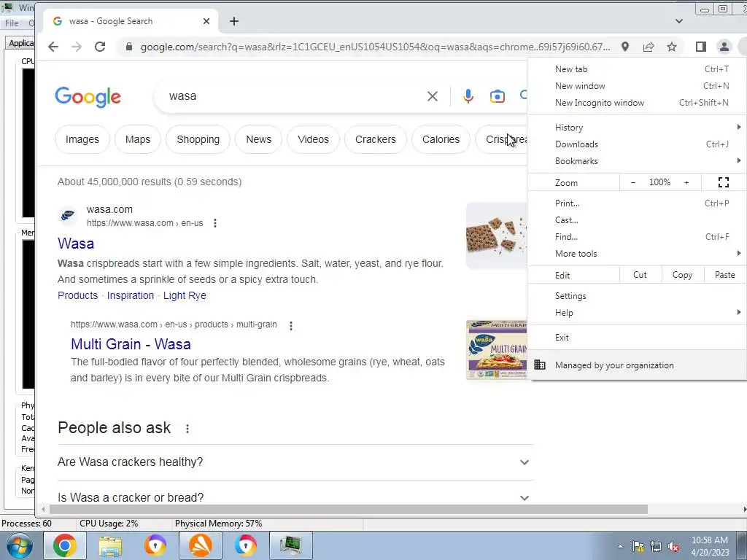The height and width of the screenshot is (560, 747).
Task: Enter fullscreen from the Zoom row icon
Action: click(x=723, y=182)
